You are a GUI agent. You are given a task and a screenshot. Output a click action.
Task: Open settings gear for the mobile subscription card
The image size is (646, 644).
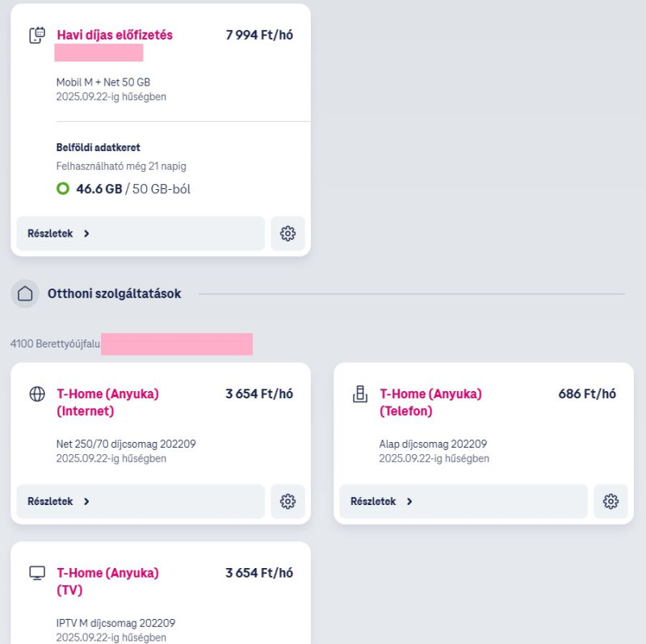coord(287,234)
